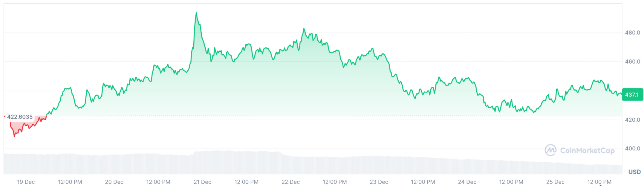This screenshot has height=186, width=644.
Task: Click the CoinMarketCap logo icon watermark
Action: coord(550,150)
